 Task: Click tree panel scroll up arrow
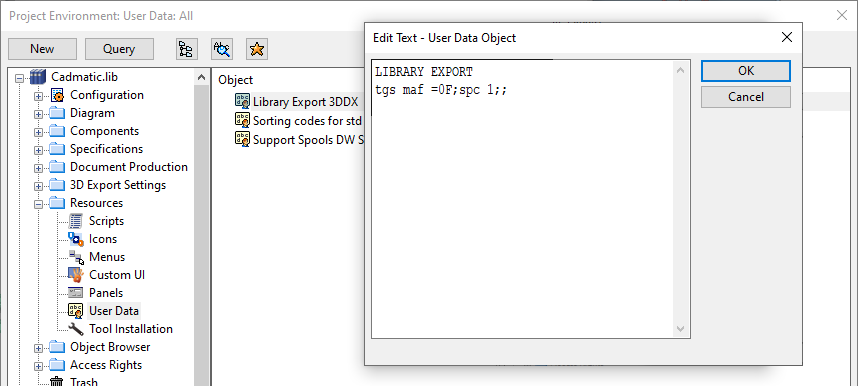click(201, 77)
